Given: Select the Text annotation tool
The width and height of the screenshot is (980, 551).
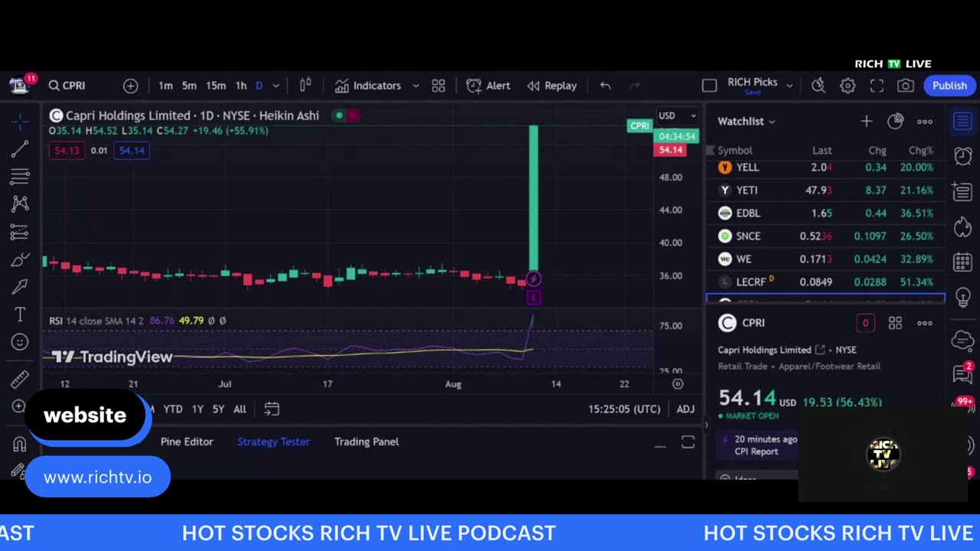Looking at the screenshot, I should (x=20, y=315).
